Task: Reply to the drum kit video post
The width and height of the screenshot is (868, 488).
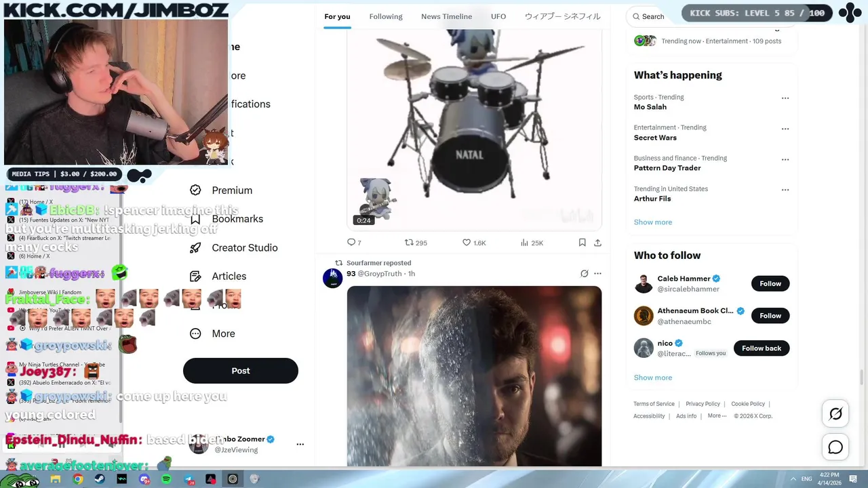Action: point(354,243)
